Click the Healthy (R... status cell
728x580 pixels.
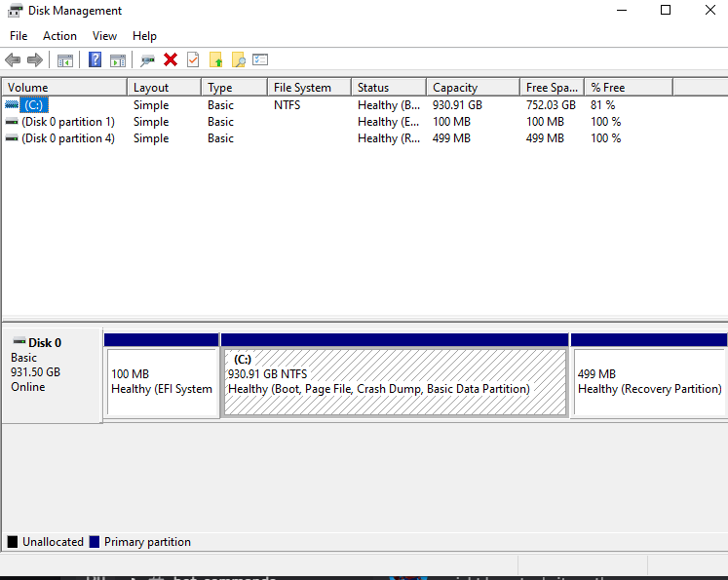pyautogui.click(x=389, y=138)
